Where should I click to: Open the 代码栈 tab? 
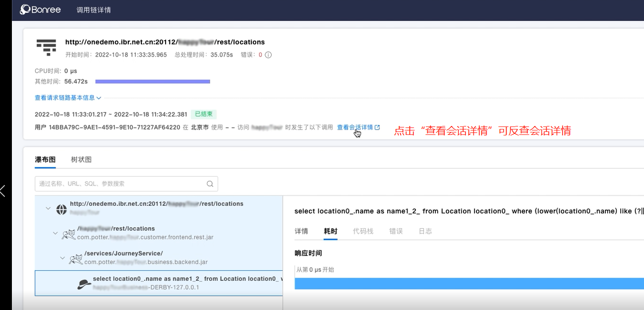pyautogui.click(x=363, y=231)
